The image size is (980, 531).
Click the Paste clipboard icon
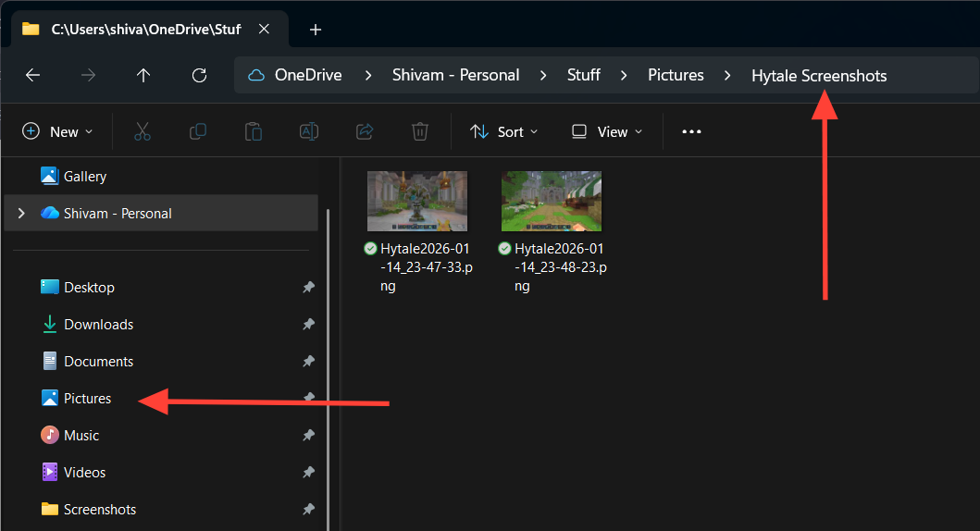click(x=253, y=131)
